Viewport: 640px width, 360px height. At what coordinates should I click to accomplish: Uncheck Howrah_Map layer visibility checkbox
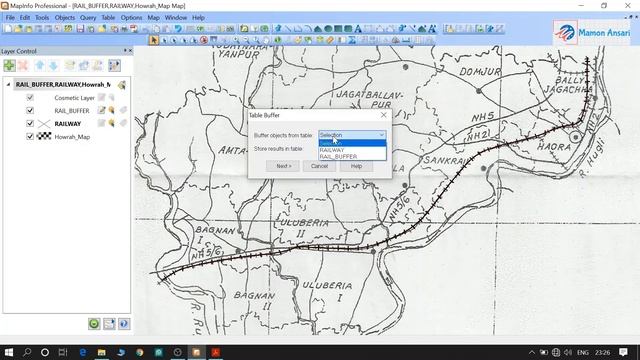click(30, 137)
